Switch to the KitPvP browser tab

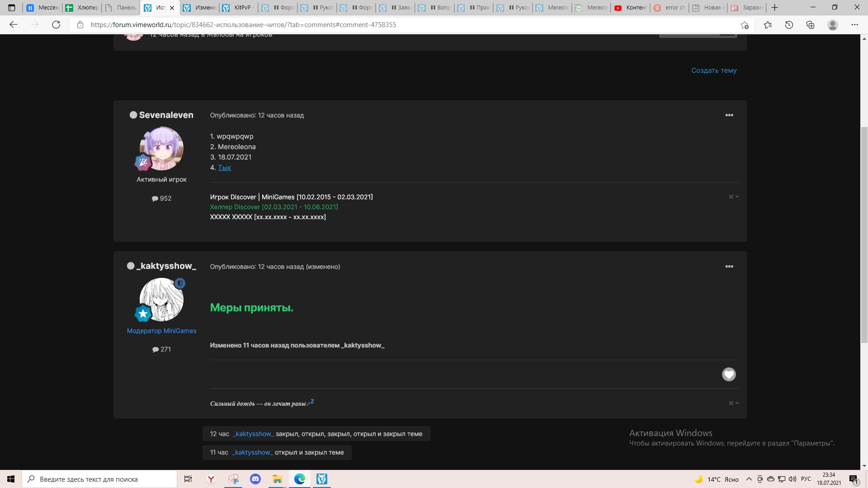pos(239,8)
